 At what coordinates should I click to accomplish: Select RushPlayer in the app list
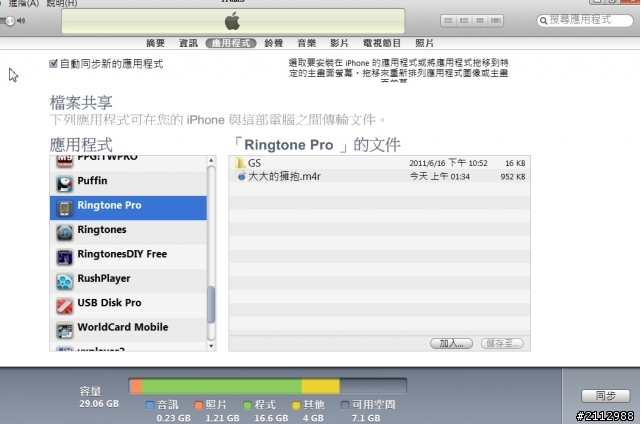[128, 281]
